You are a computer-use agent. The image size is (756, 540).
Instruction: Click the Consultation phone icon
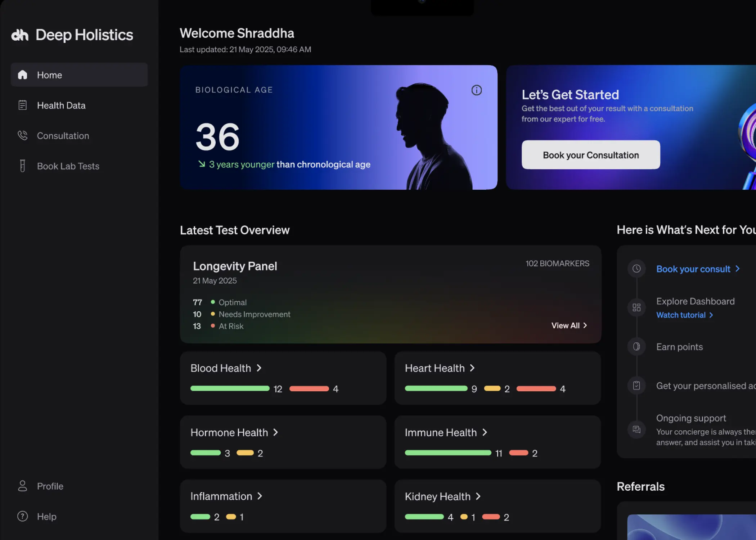coord(22,135)
